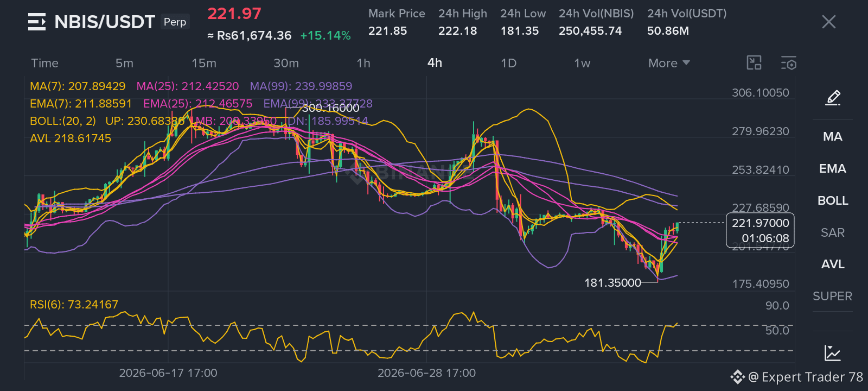Click the 24h Vol(USDT) value 50.86M

pos(668,31)
